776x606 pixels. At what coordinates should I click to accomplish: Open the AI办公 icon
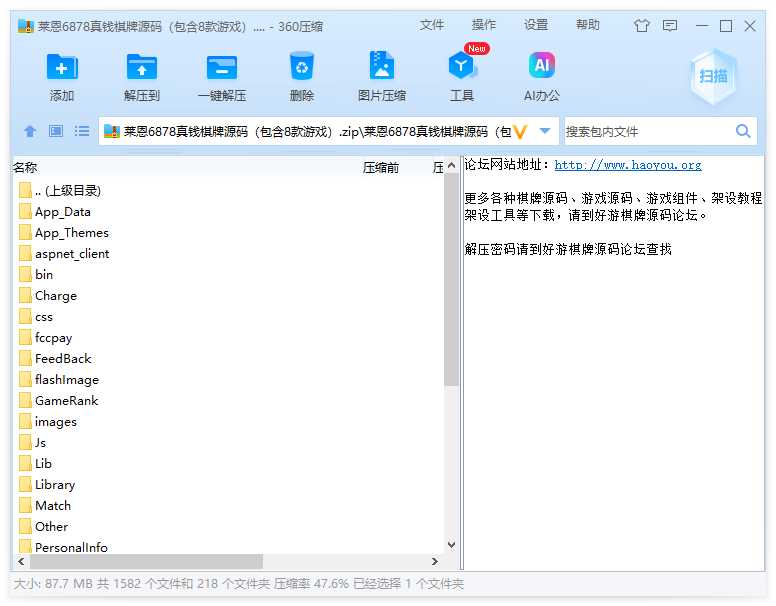pos(541,65)
